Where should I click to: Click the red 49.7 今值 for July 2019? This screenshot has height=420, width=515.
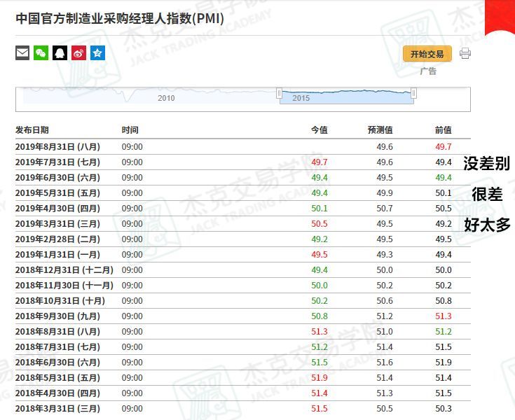[x=320, y=162]
